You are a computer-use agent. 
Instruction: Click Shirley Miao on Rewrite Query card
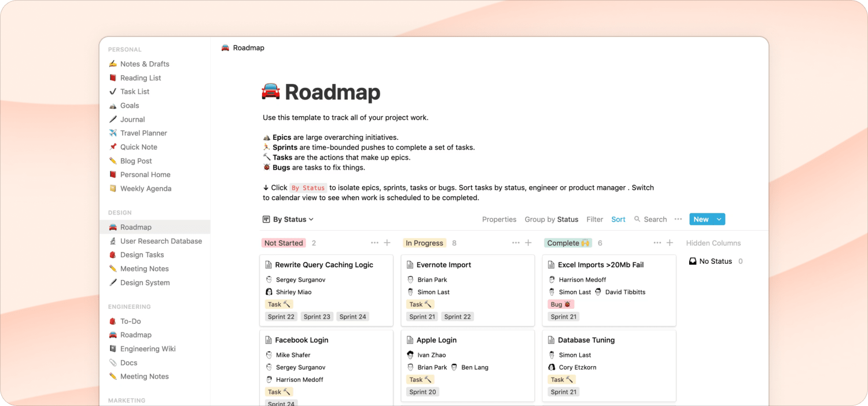288,292
